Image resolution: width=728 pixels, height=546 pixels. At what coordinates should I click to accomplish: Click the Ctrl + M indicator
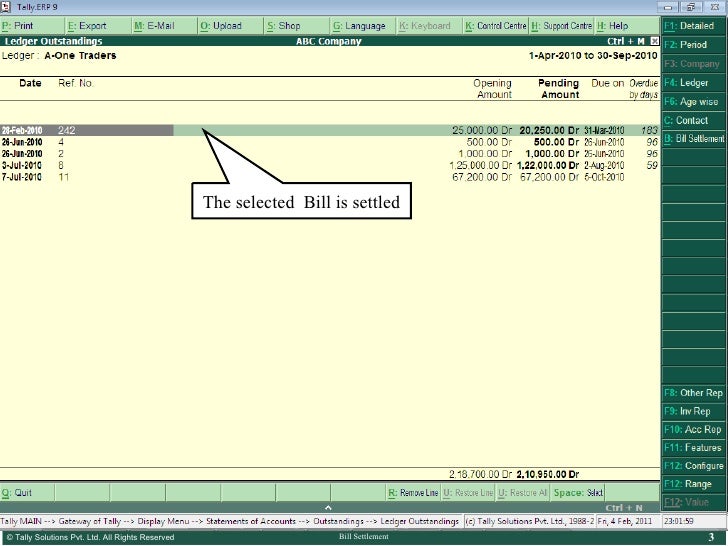point(626,41)
